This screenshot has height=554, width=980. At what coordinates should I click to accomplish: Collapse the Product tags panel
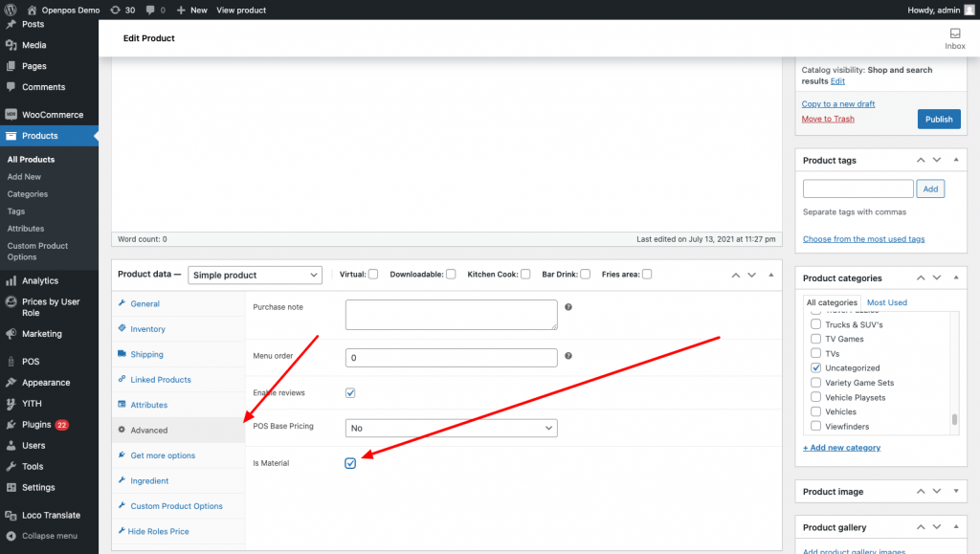(x=955, y=160)
